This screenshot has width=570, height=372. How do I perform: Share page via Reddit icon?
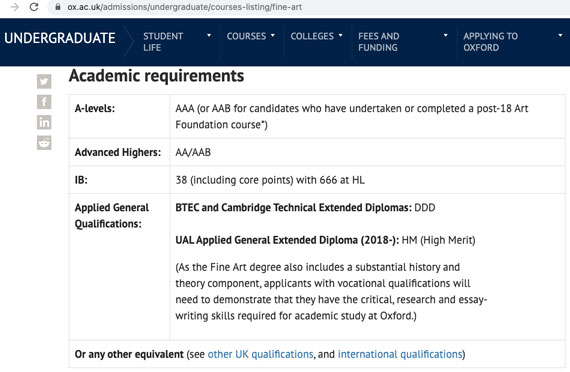tap(44, 143)
